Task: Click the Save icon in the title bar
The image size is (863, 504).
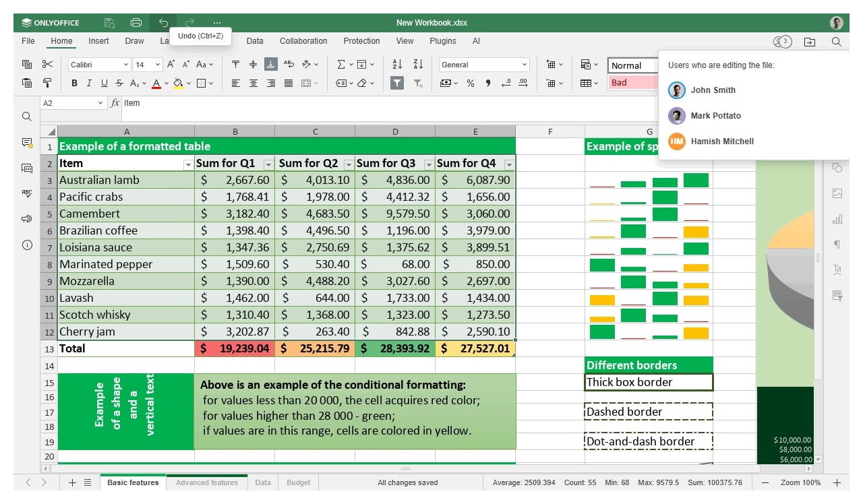Action: tap(109, 22)
